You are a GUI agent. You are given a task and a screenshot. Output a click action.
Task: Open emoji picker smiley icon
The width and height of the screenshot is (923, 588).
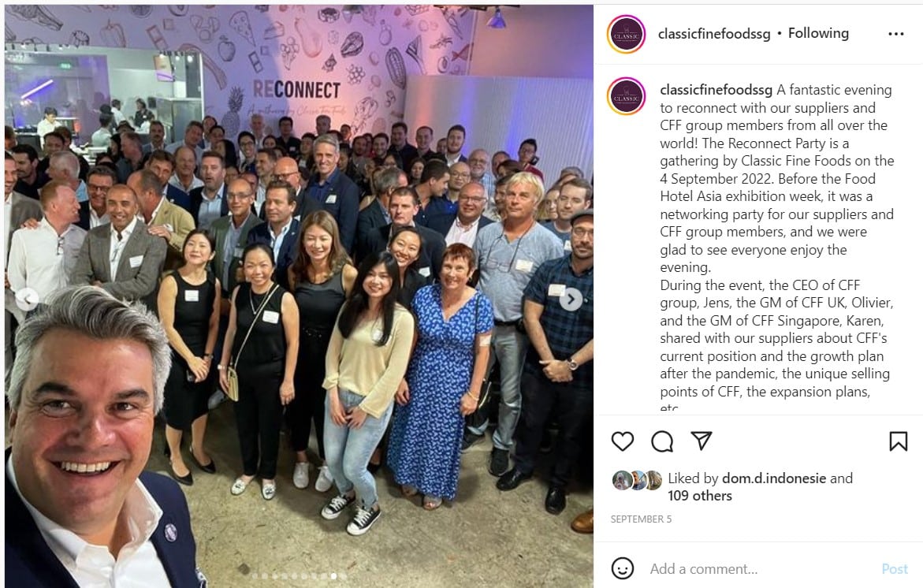(622, 568)
